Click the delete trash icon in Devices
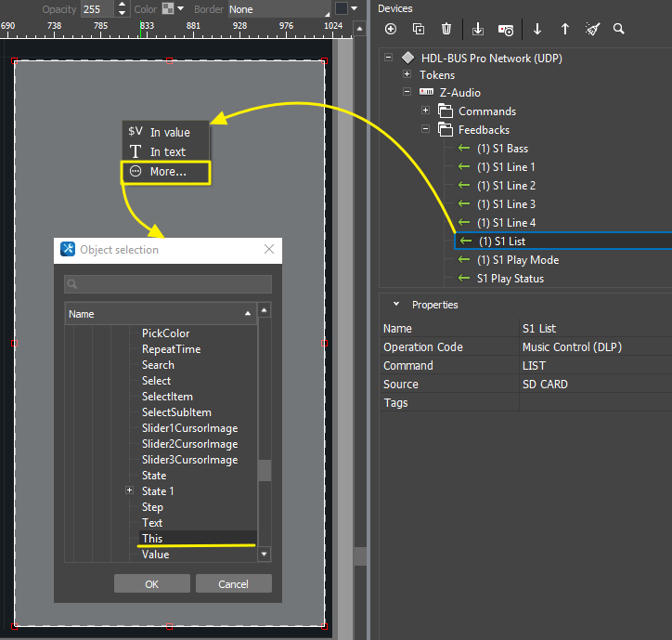Viewport: 672px width, 640px height. (x=446, y=29)
